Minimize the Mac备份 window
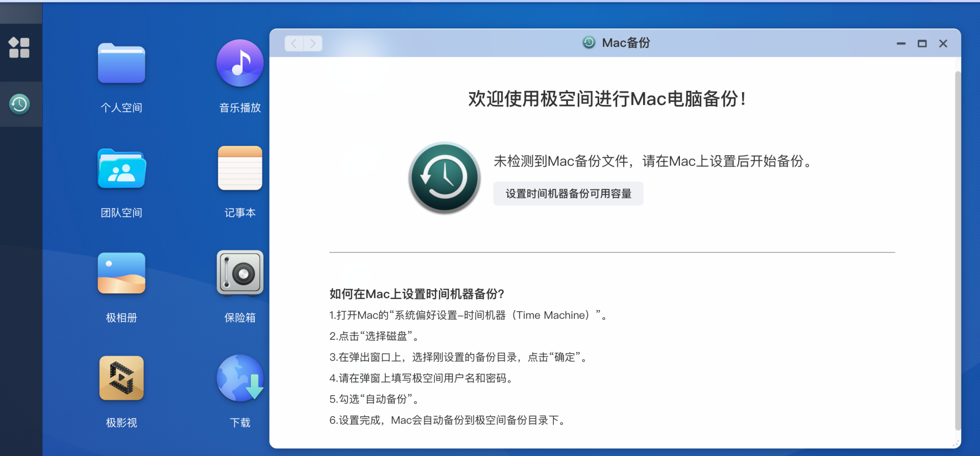 pos(901,44)
